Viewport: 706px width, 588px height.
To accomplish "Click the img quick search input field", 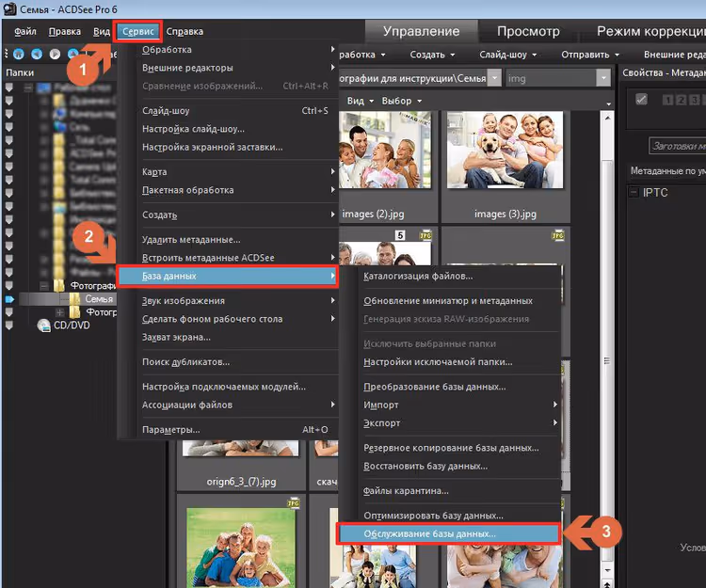I will tap(551, 78).
